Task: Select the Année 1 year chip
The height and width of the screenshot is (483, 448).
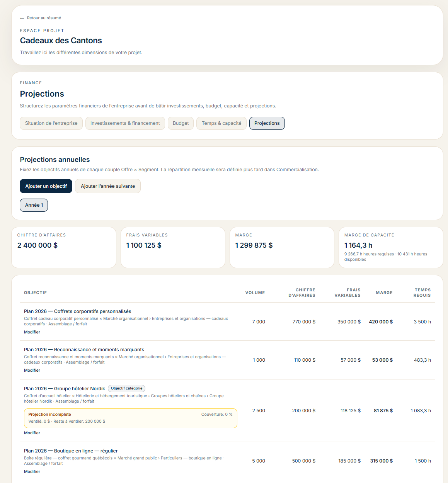Action: point(34,205)
